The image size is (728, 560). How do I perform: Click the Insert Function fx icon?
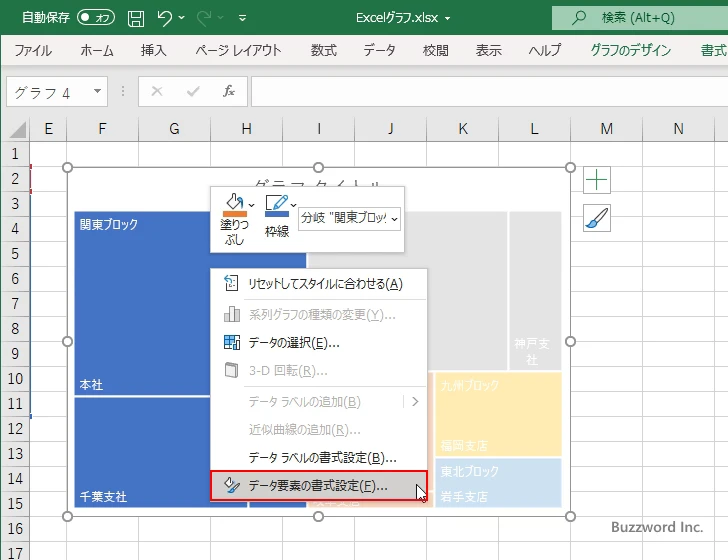229,91
